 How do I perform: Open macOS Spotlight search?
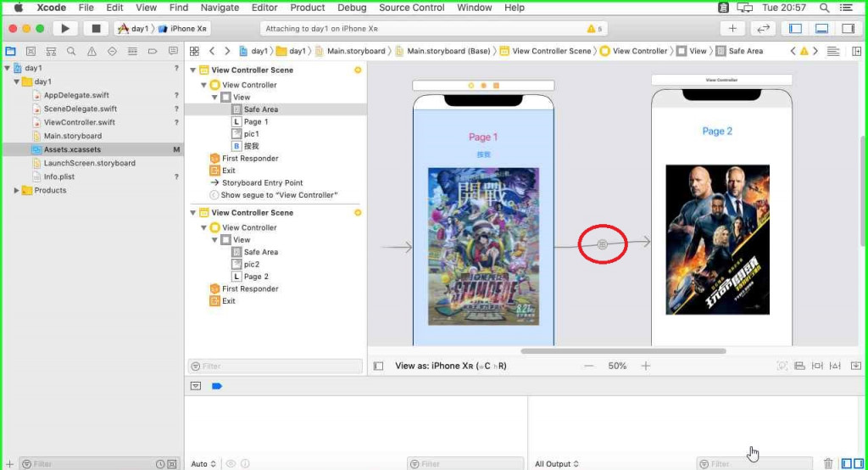pyautogui.click(x=824, y=8)
